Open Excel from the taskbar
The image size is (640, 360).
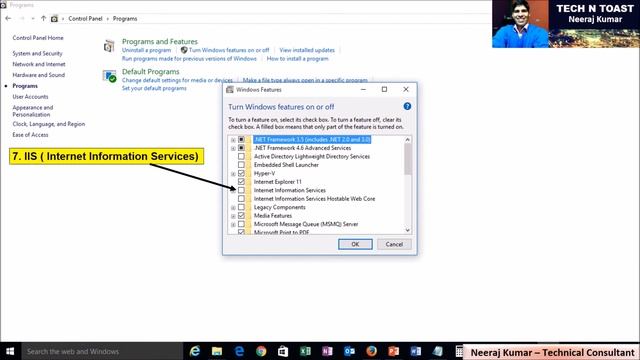[x=305, y=351]
